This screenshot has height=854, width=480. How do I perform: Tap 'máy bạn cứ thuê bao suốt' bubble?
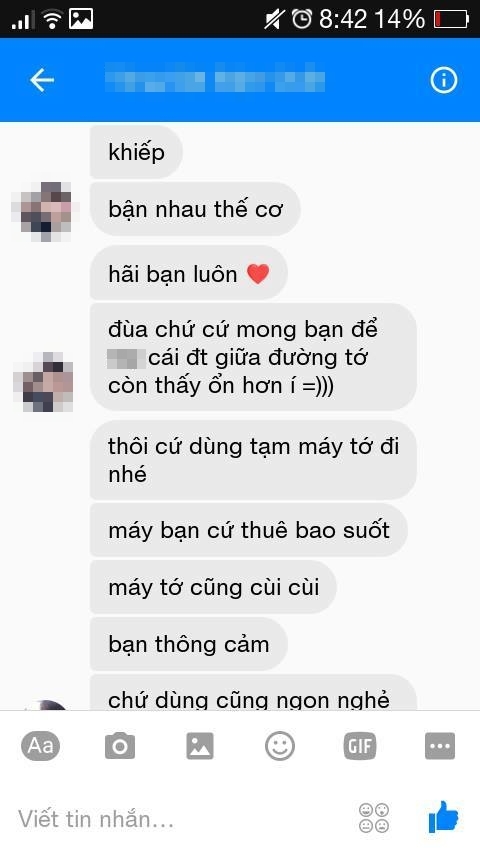coord(249,530)
